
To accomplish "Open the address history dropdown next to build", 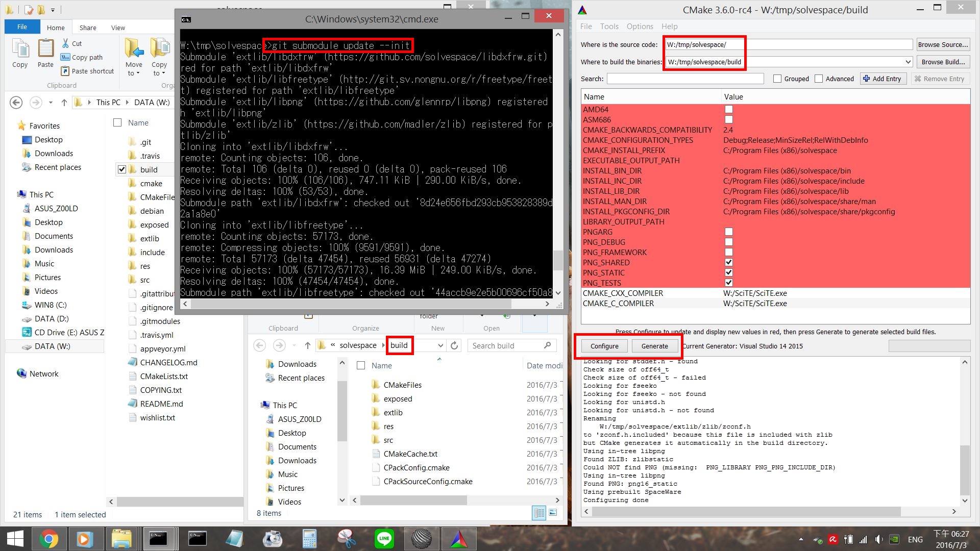I will [440, 346].
